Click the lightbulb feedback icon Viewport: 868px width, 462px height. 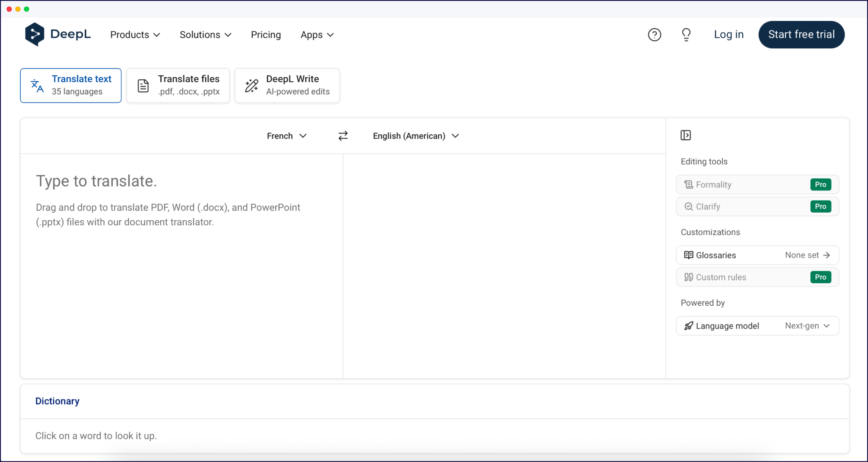(686, 34)
